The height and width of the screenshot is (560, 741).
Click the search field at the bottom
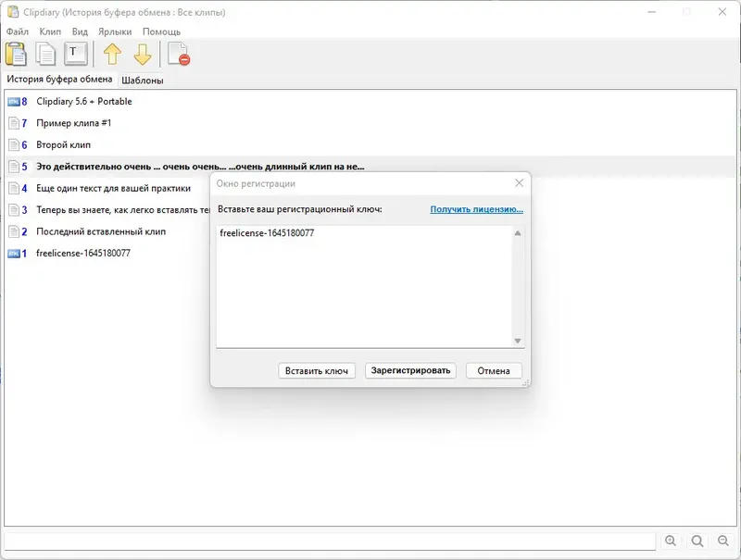(x=330, y=541)
